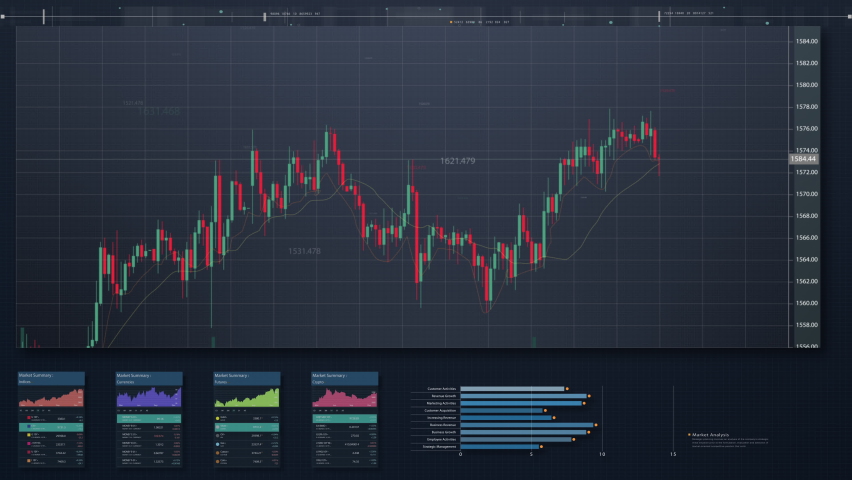Viewport: 852px width, 480px height.
Task: Click the 10 tick on bar chart axis
Action: [602, 454]
